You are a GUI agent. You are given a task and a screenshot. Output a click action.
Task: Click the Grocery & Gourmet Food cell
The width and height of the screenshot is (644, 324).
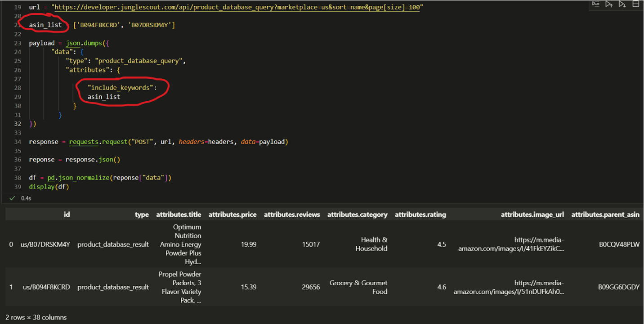[358, 287]
